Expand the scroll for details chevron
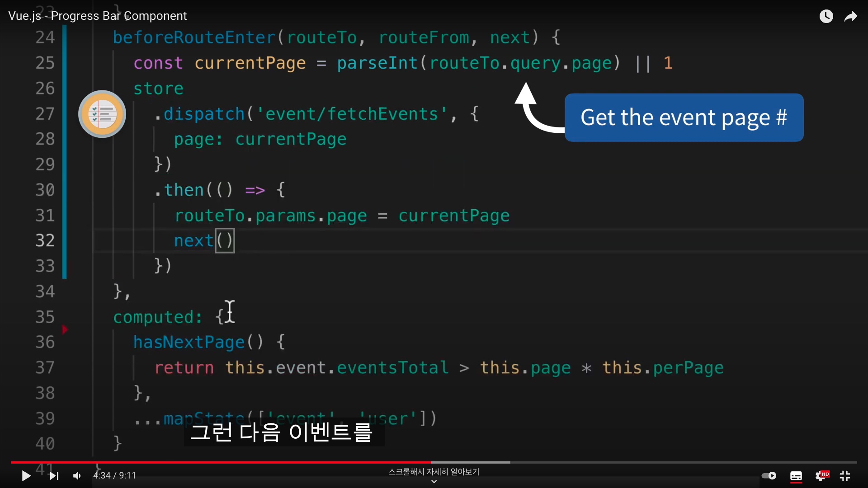 pos(434,482)
